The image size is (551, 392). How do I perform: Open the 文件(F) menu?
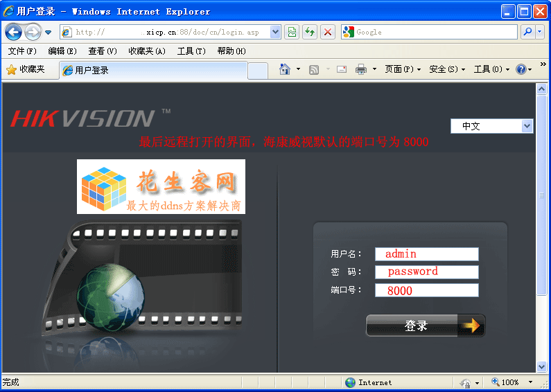pos(22,51)
